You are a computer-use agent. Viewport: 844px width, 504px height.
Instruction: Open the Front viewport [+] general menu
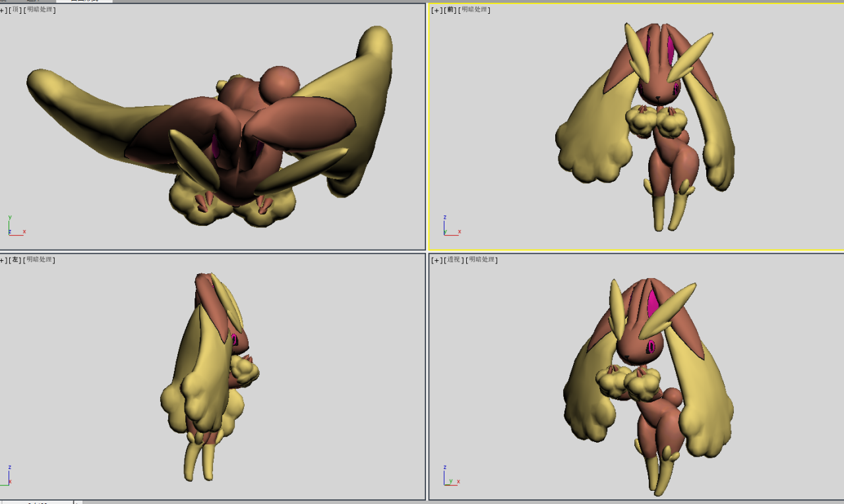click(436, 10)
